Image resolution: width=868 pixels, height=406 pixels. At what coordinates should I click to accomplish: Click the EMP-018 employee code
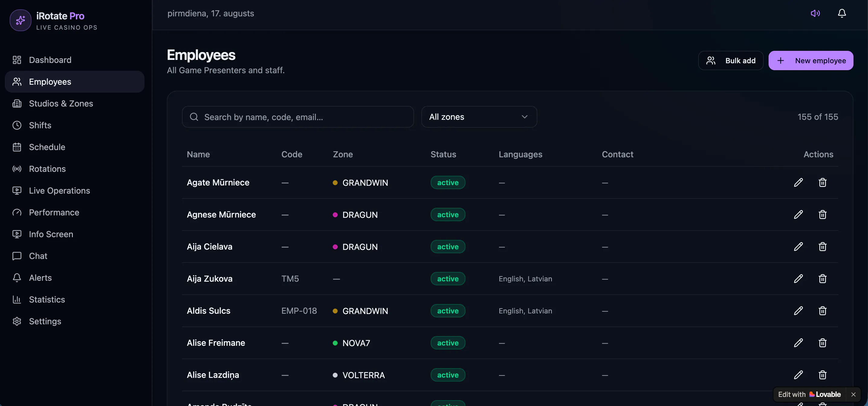(x=299, y=311)
